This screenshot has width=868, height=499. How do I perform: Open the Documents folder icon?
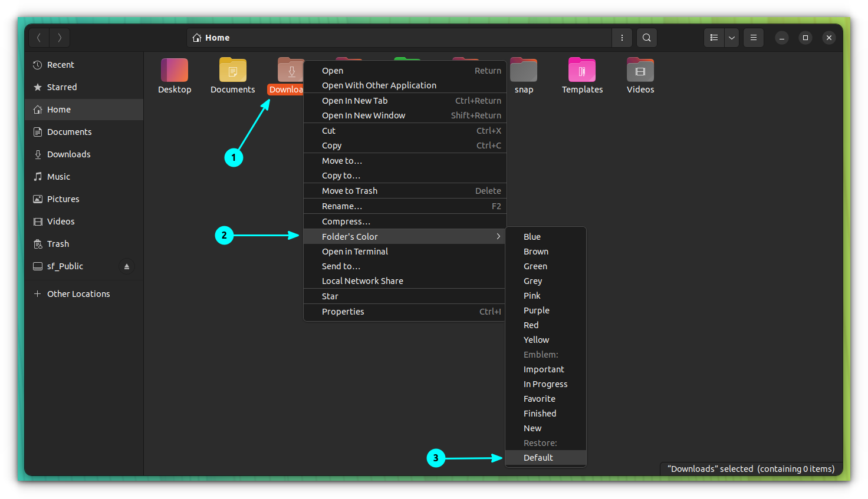click(x=232, y=70)
